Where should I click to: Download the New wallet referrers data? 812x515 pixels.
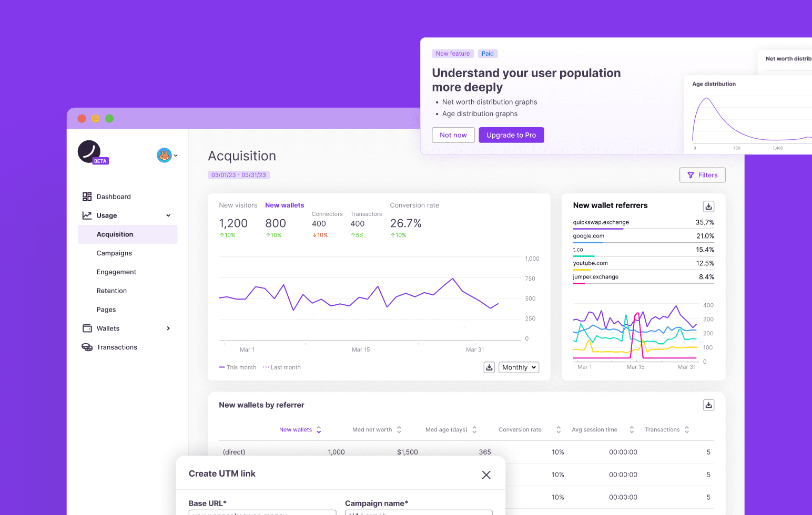coord(708,207)
